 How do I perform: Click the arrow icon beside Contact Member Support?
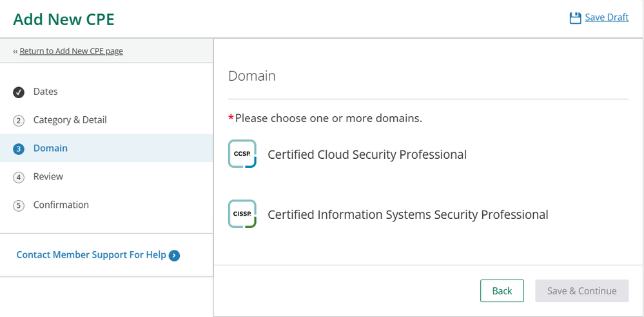(174, 256)
